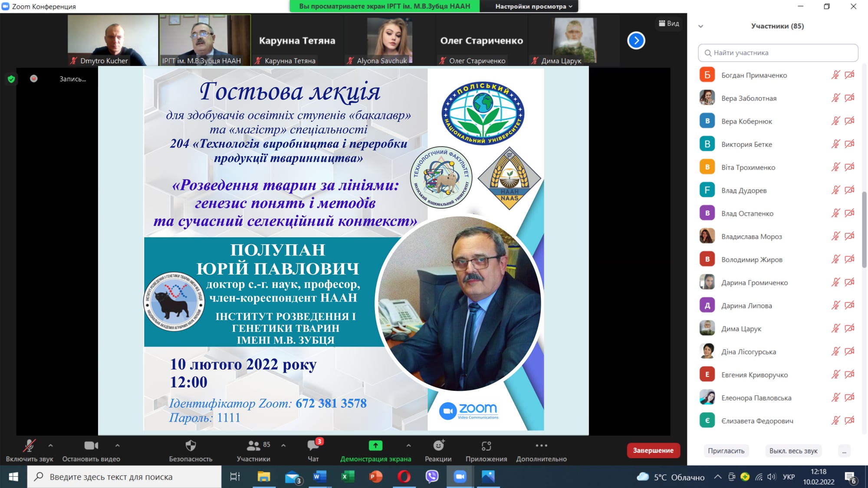Click the red Завершение button
This screenshot has width=868, height=488.
653,450
